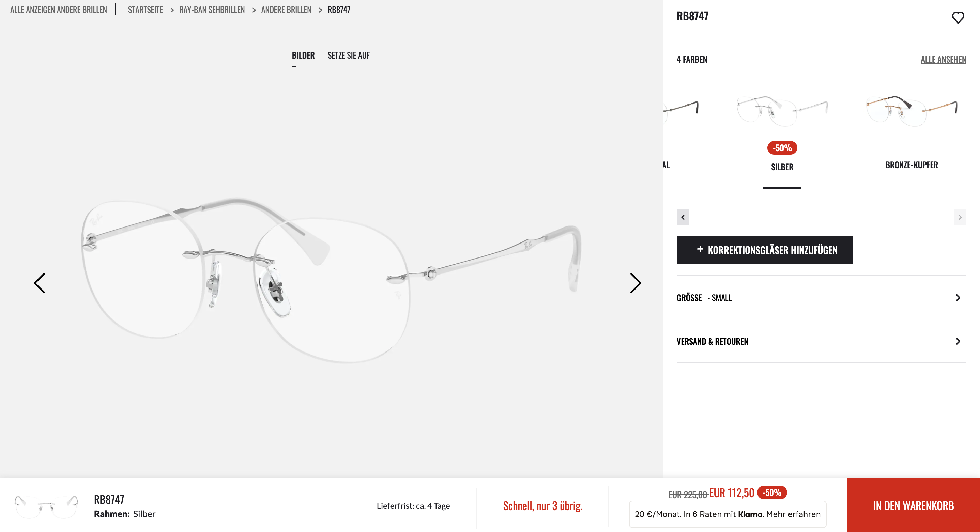Click Korrektionsgläser hinzufügen button
980x532 pixels.
click(764, 250)
